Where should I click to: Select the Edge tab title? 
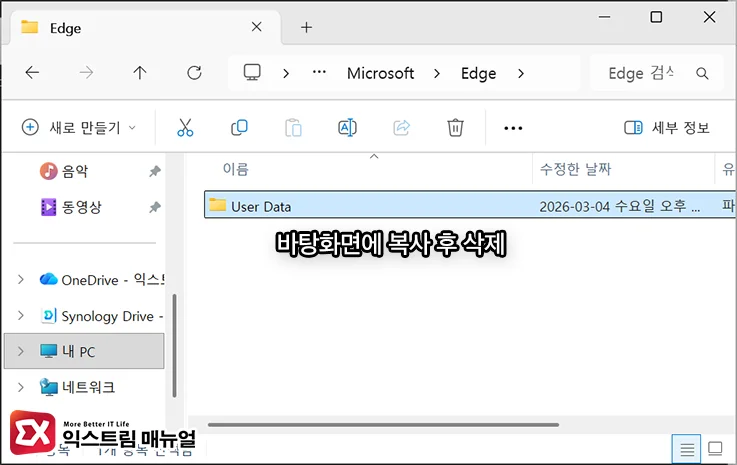[65, 28]
